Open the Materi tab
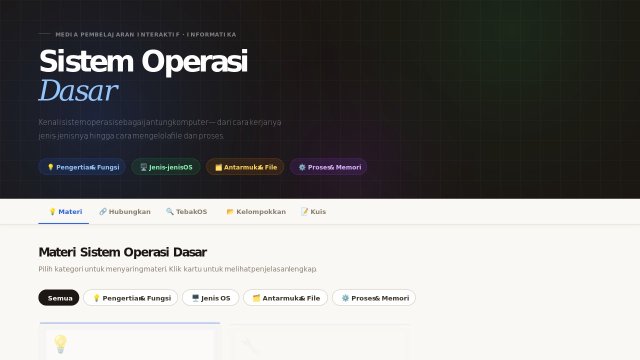 64,211
